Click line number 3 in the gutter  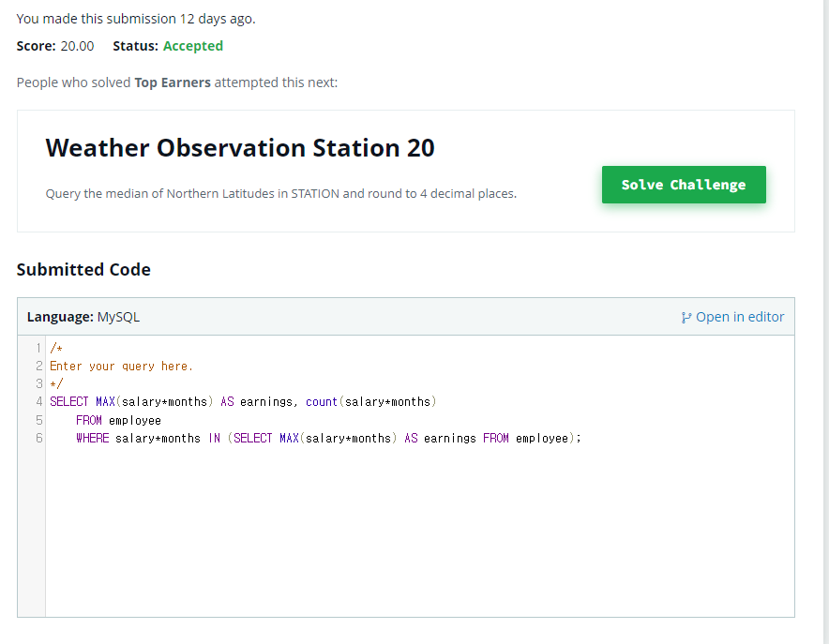click(x=38, y=383)
